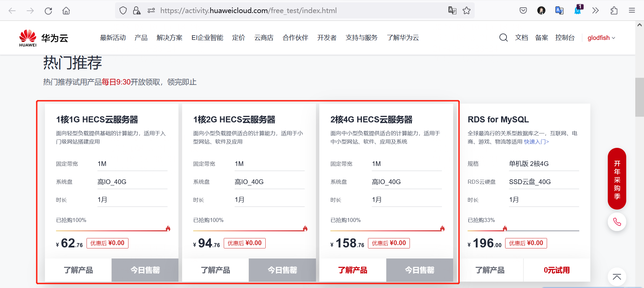
Task: Click the RDS for MySQL title
Action: [x=498, y=120]
